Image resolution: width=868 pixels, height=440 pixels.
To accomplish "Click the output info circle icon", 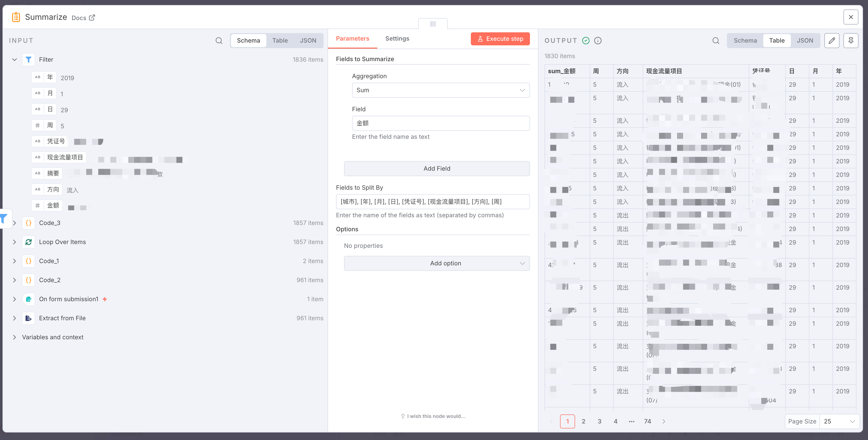I will [x=598, y=40].
